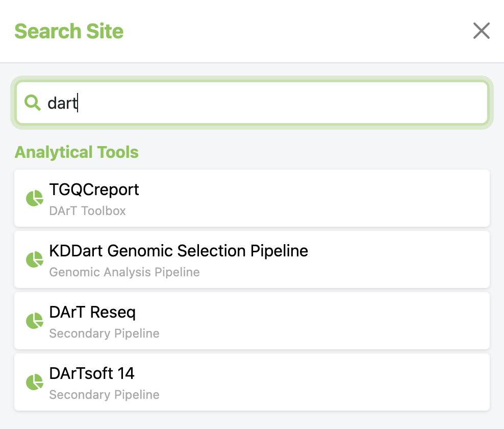Select the DArT Reseq result title
This screenshot has height=429, width=504.
pos(92,313)
